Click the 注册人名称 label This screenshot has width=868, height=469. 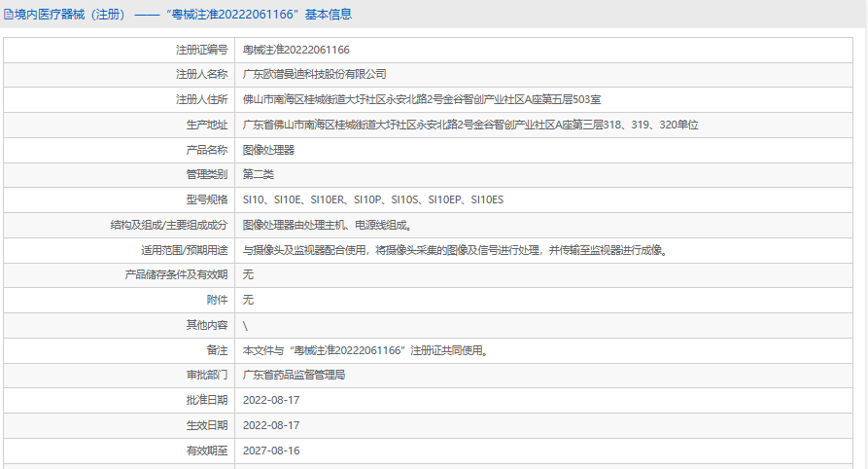coord(201,74)
